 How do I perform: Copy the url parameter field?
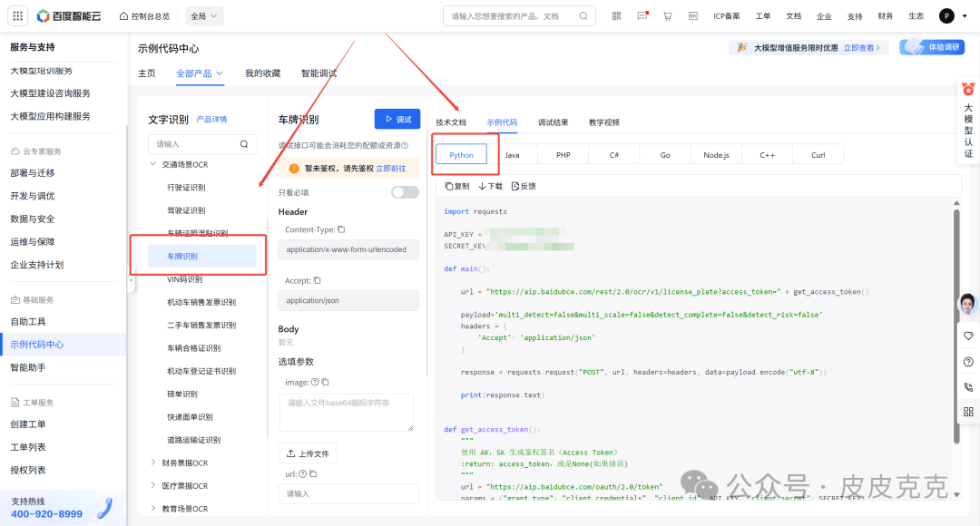pos(313,474)
